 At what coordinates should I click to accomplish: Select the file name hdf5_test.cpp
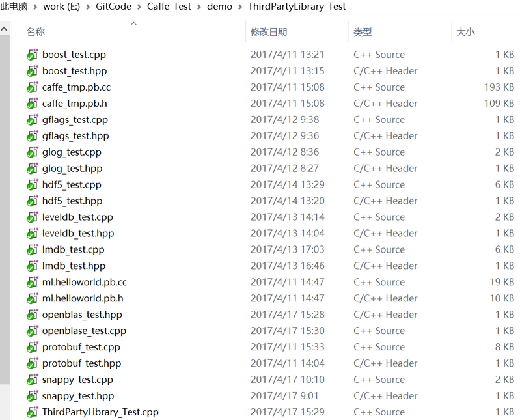[72, 185]
